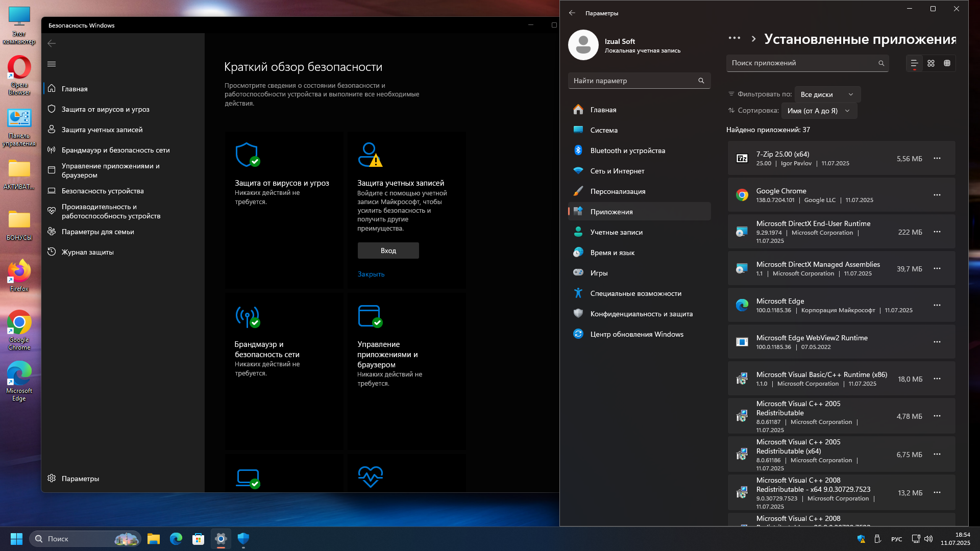Open more options for Edge WebView2 Runtime
The width and height of the screenshot is (980, 551).
click(937, 342)
